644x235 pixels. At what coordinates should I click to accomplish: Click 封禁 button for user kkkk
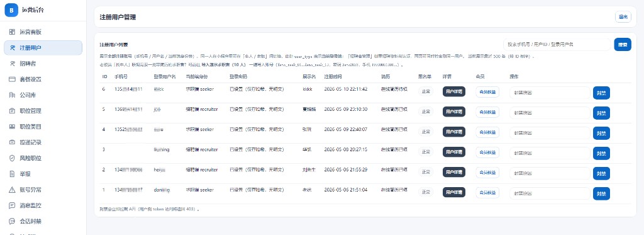tap(601, 93)
